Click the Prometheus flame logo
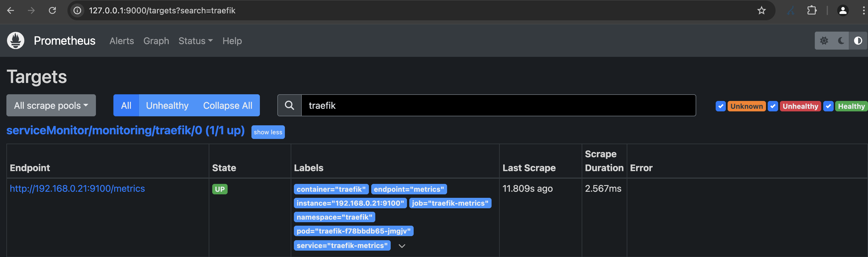The image size is (868, 257). click(x=15, y=41)
